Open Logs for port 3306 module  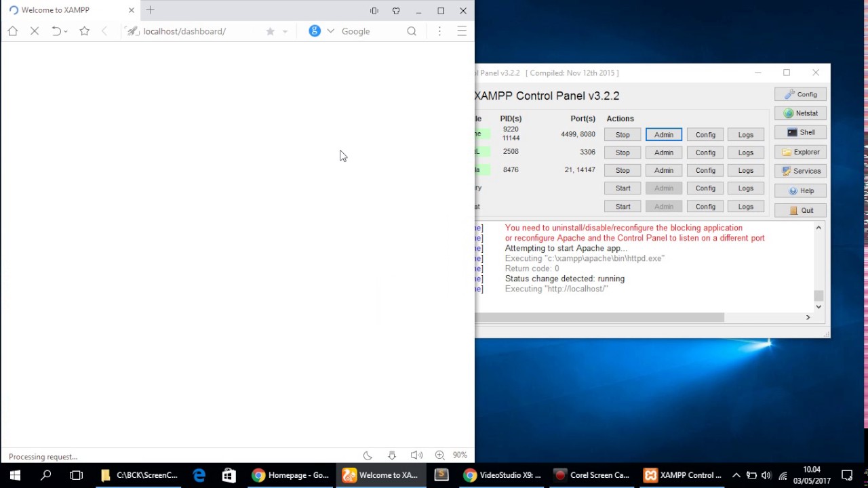(x=746, y=152)
